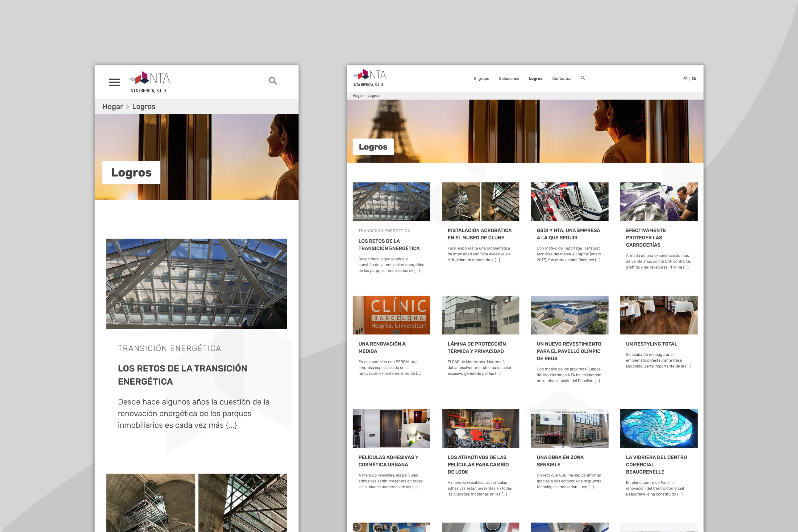Screen dimensions: 798x532
Task: Open large glass roof image in mobile view
Action: tap(197, 284)
